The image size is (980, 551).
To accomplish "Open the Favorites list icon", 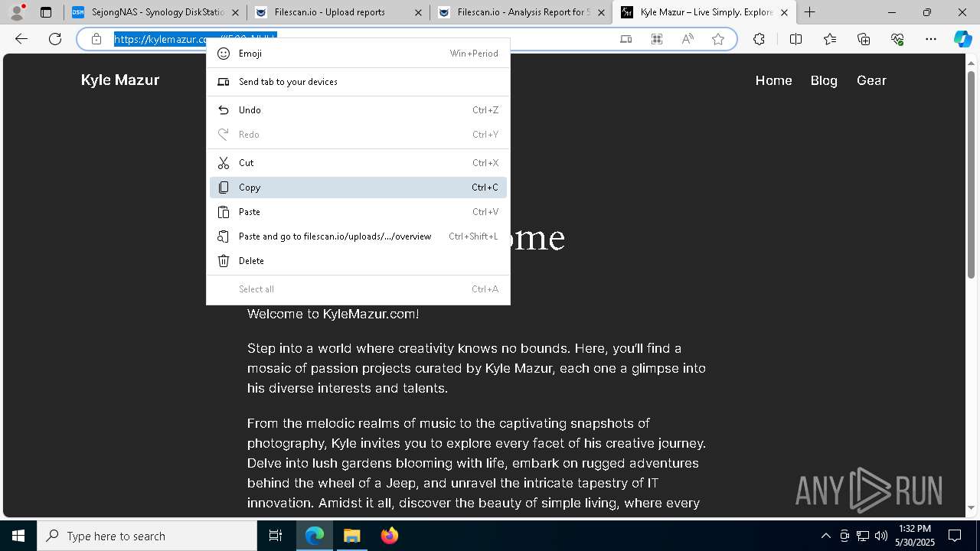I will 830,39.
